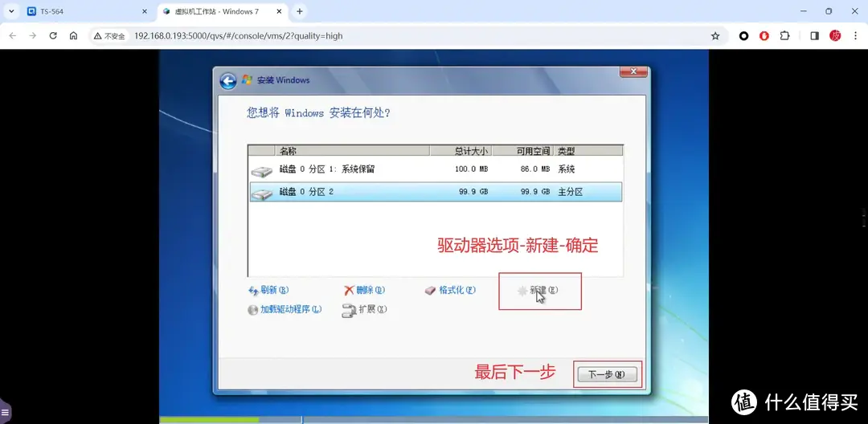Click the 删除 delete link
The image size is (868, 424).
click(x=364, y=290)
